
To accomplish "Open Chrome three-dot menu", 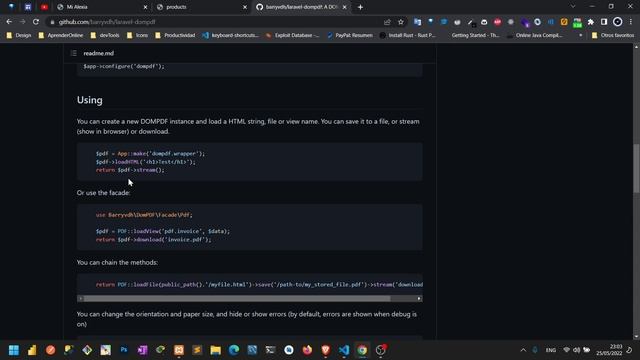I will click(631, 22).
